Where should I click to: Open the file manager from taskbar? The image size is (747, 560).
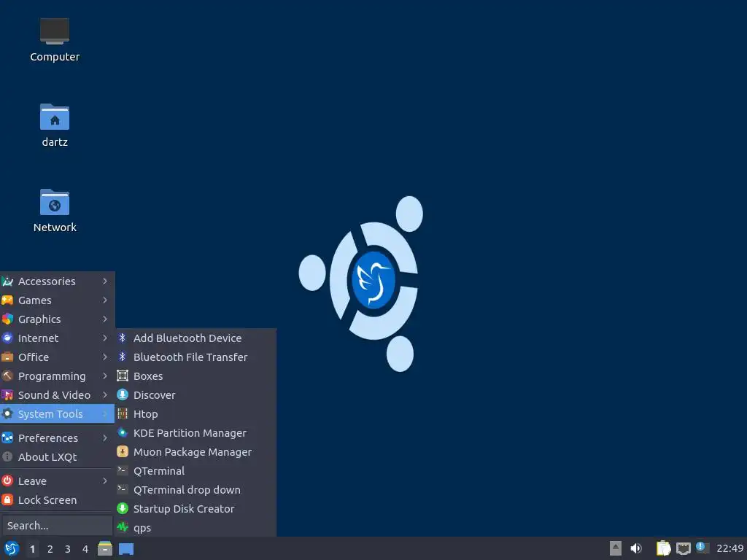coord(105,548)
